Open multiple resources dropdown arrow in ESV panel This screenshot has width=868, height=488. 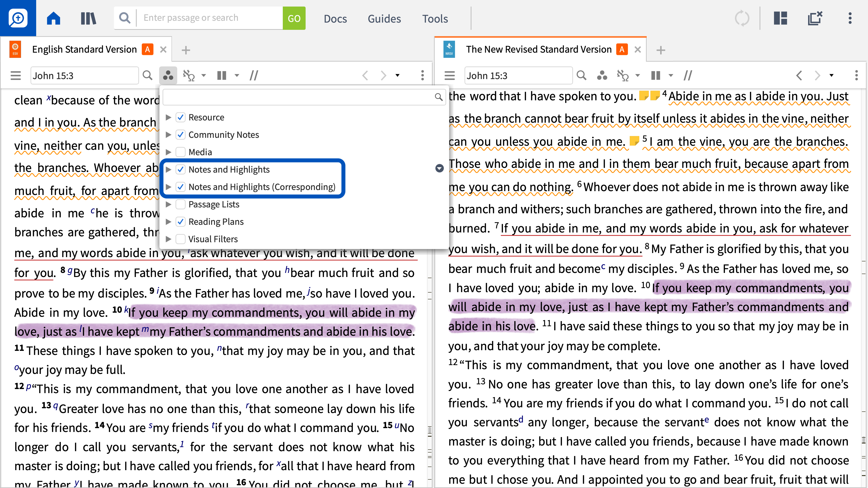(237, 75)
